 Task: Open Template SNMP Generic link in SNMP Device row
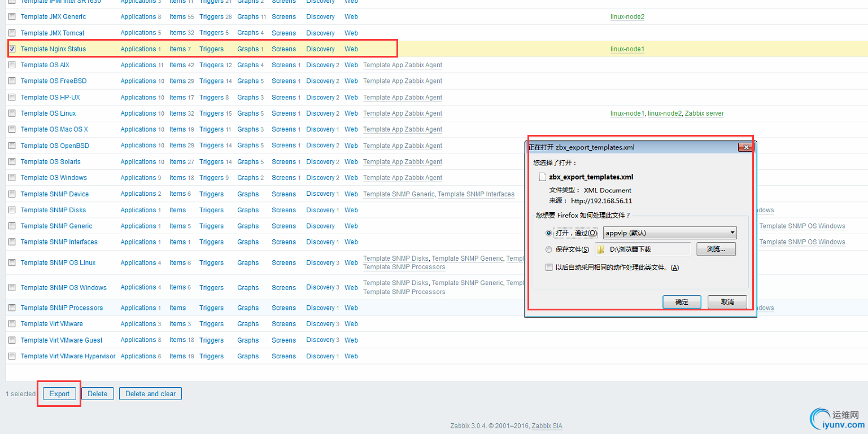tap(399, 194)
